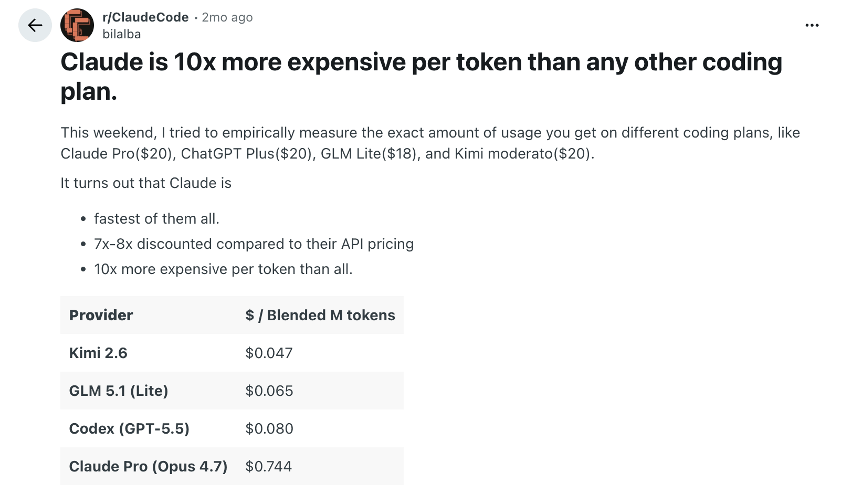Click the post title heading
The height and width of the screenshot is (504, 841).
point(421,77)
